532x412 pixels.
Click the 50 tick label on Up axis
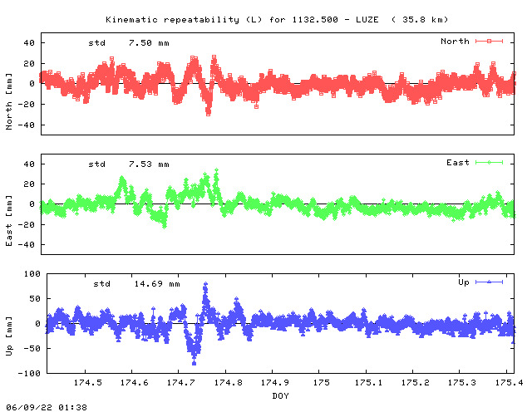tap(35, 299)
